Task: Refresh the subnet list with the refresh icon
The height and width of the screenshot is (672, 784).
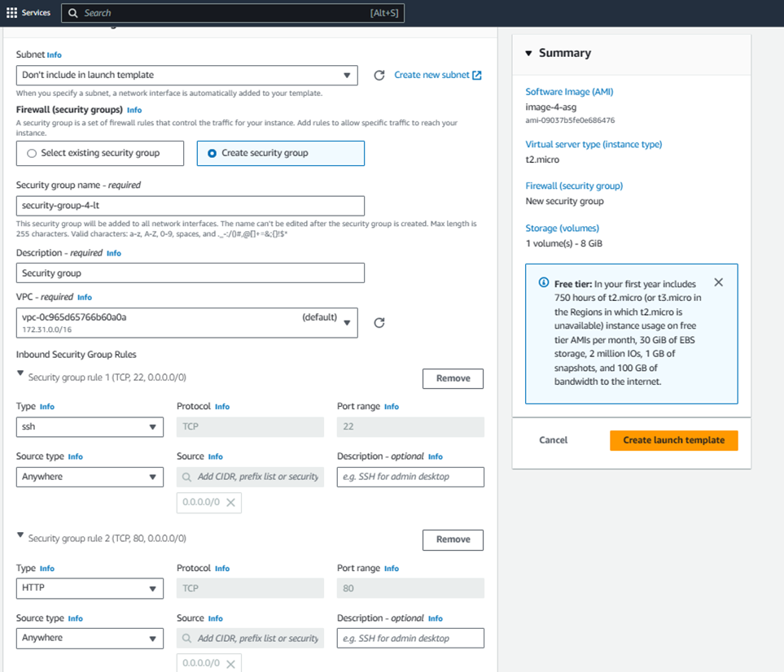Action: coord(379,75)
